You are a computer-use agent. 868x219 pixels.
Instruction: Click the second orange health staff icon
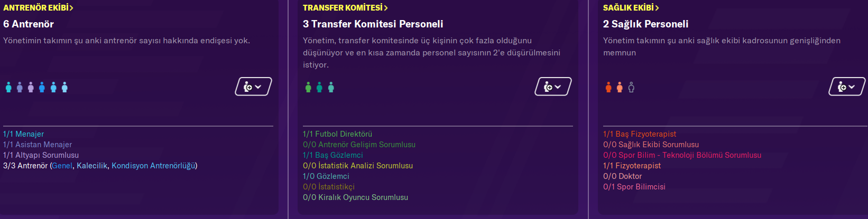[x=620, y=87]
